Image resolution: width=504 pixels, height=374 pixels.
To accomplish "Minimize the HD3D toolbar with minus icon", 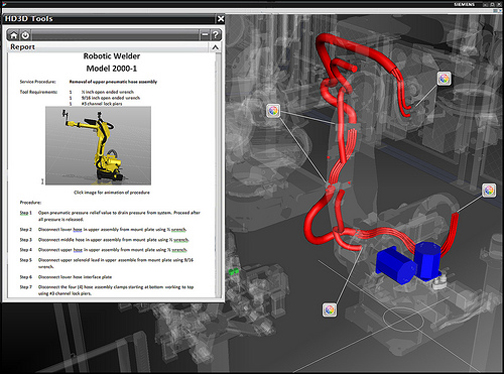I will coord(205,34).
